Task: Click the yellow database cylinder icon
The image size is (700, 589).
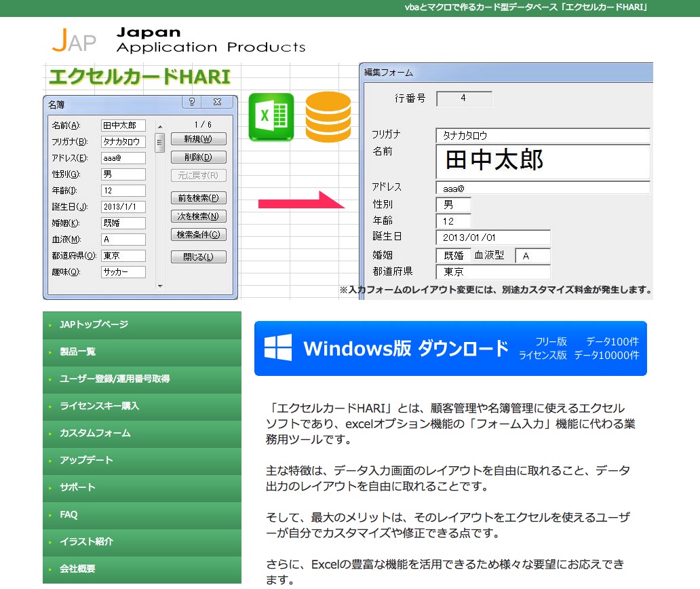Action: pos(328,117)
